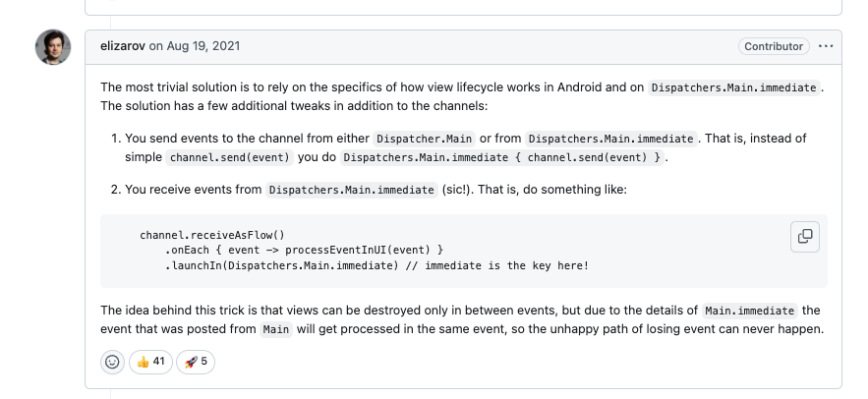Viewport: 868px width, 399px height.
Task: Click the Aug 19, 2021 comment timestamp
Action: point(202,46)
